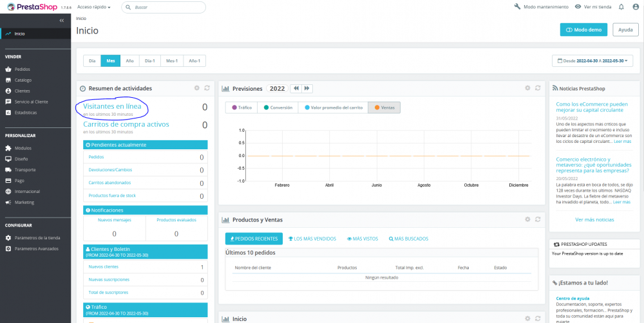This screenshot has width=644, height=323.
Task: Open the date range picker dropdown
Action: [x=592, y=60]
